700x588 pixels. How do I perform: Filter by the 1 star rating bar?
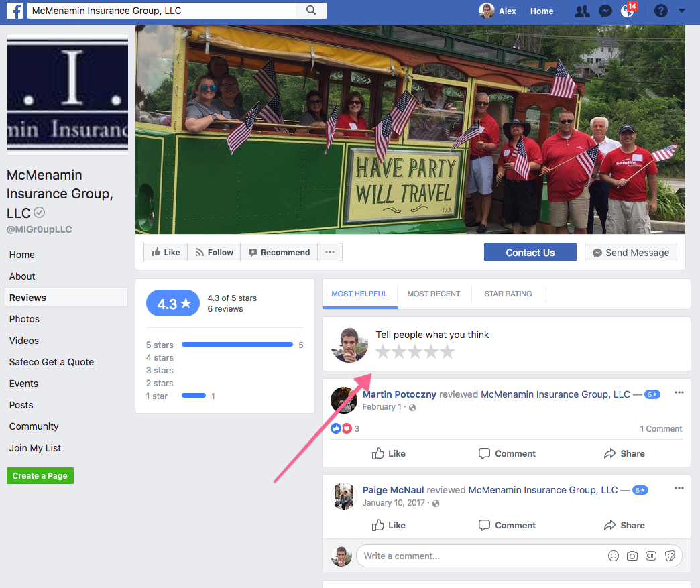193,396
